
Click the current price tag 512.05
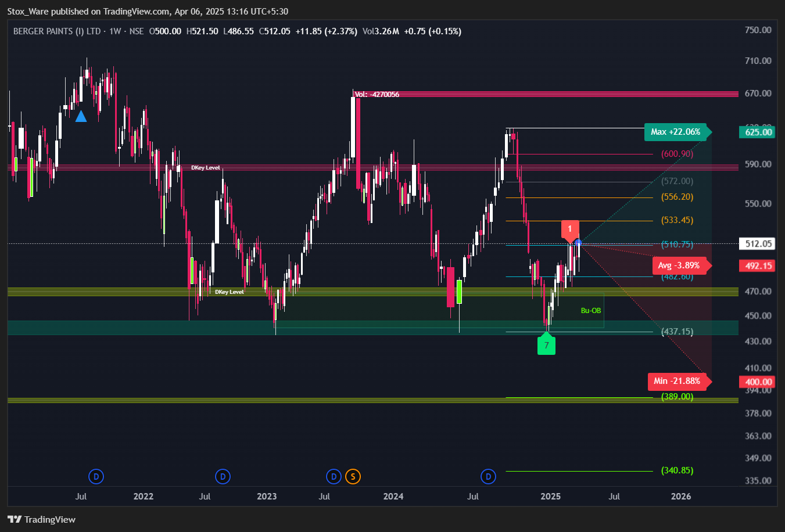[758, 243]
